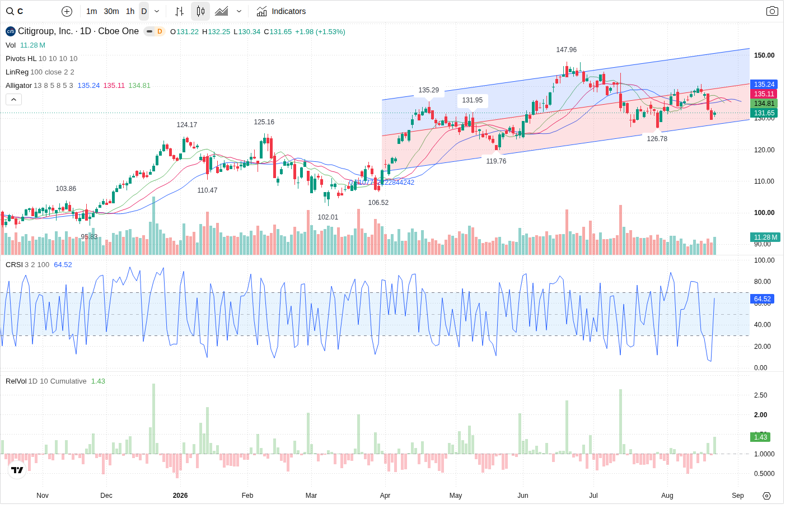This screenshot has height=532, width=795.
Task: Switch to 1h timeframe
Action: [x=130, y=11]
